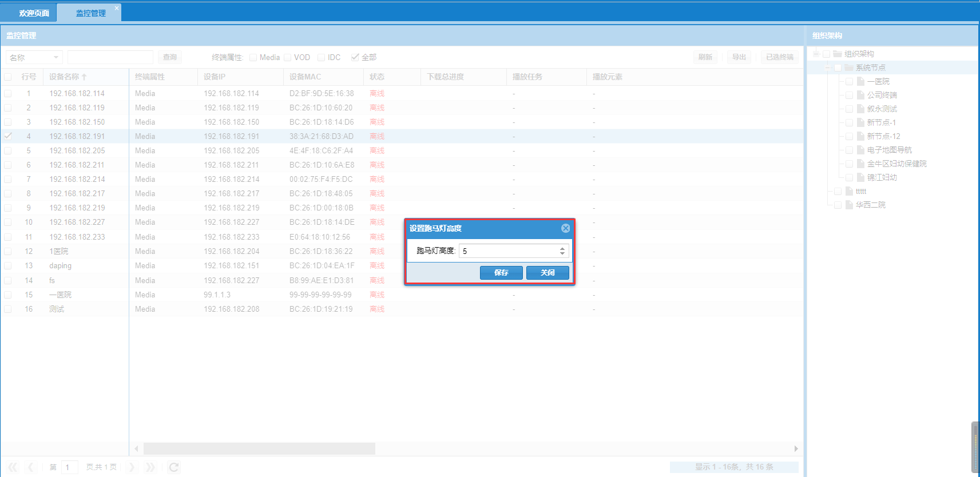
Task: Click the file icon of ttttt node
Action: click(849, 191)
